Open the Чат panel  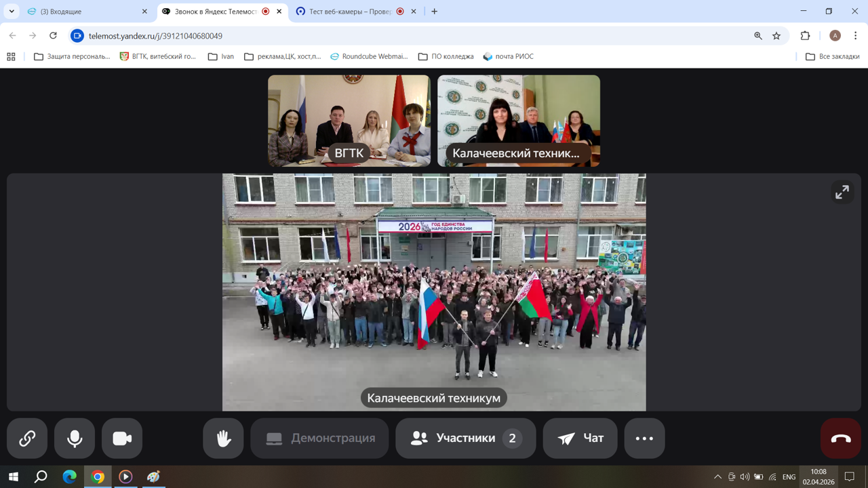coord(580,439)
